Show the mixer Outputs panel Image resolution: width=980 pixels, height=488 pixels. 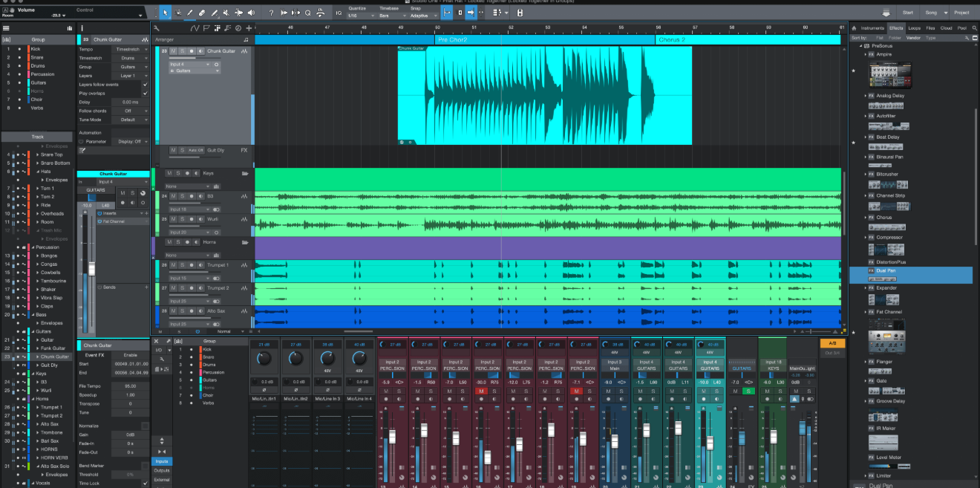click(162, 470)
